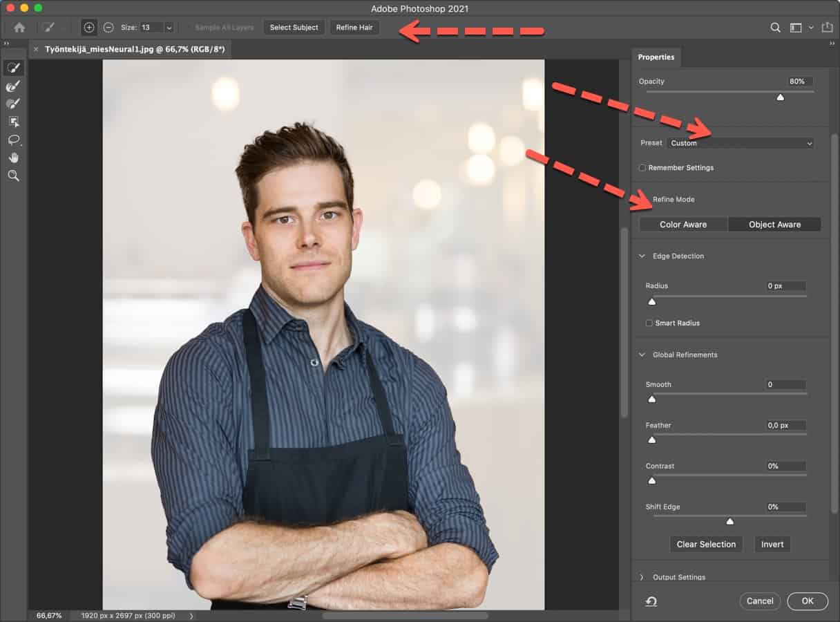This screenshot has width=840, height=622.
Task: Click the Radius slider handle
Action: pos(651,302)
